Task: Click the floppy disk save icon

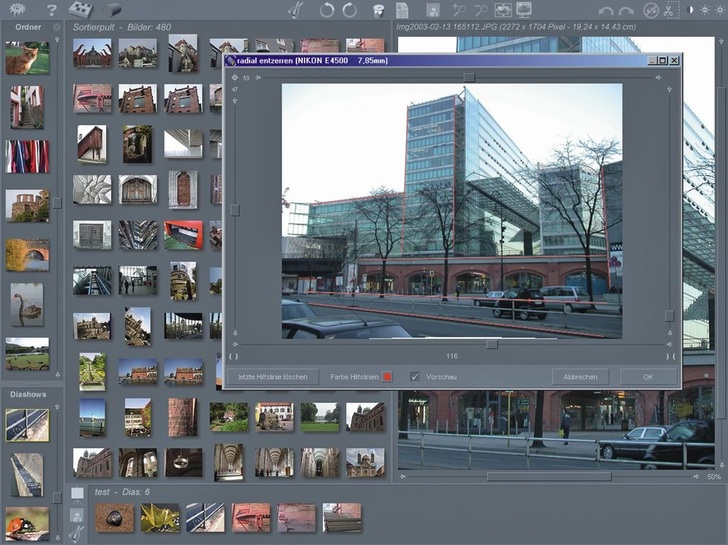Action: (433, 10)
